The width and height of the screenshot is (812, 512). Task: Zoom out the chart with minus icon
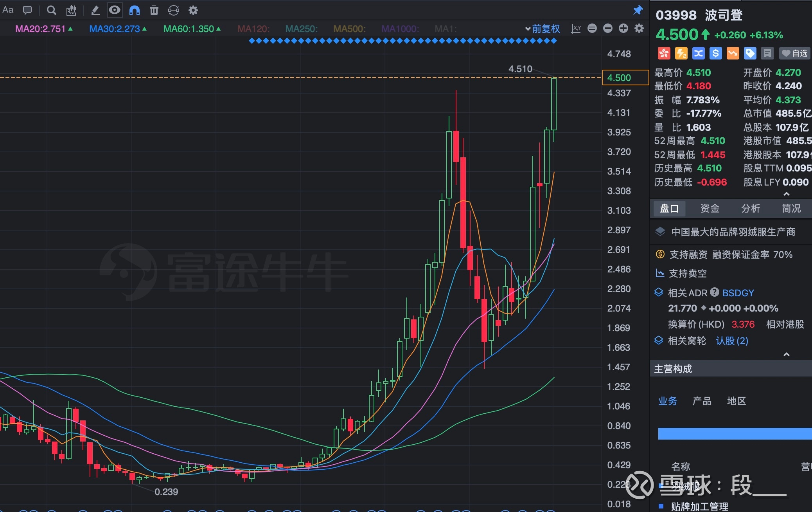(x=608, y=28)
